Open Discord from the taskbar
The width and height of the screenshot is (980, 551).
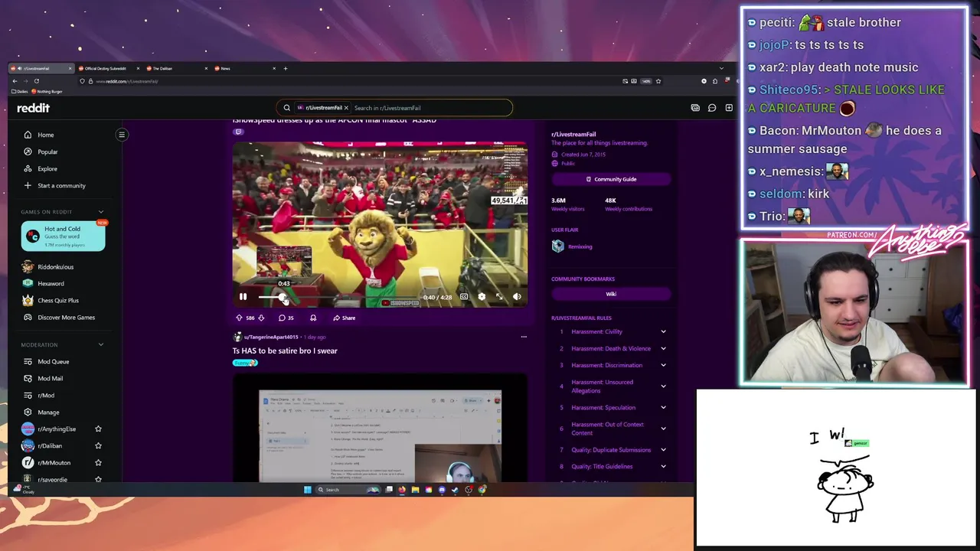click(x=442, y=490)
